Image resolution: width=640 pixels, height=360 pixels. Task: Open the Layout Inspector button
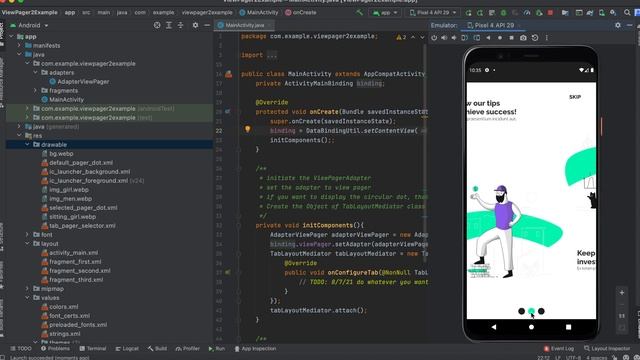pyautogui.click(x=607, y=349)
